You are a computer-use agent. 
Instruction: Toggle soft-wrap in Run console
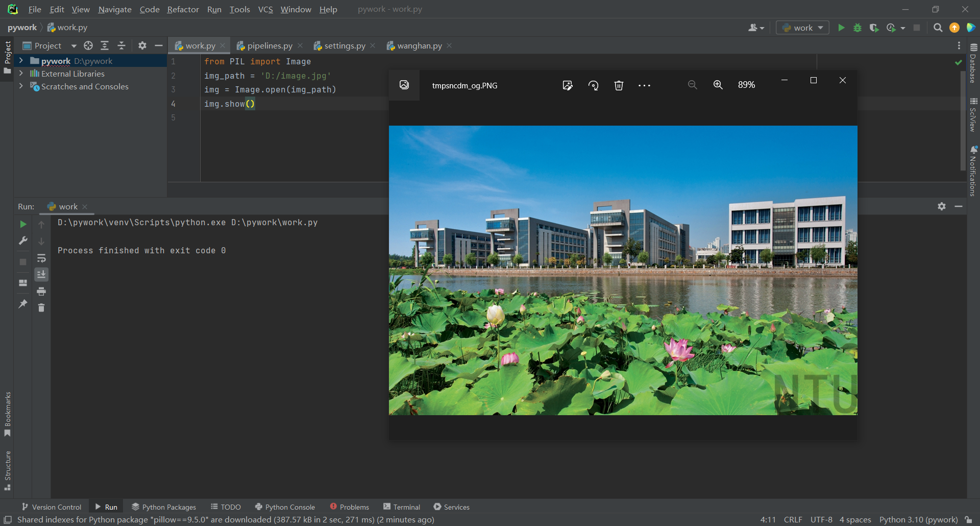[x=41, y=258]
